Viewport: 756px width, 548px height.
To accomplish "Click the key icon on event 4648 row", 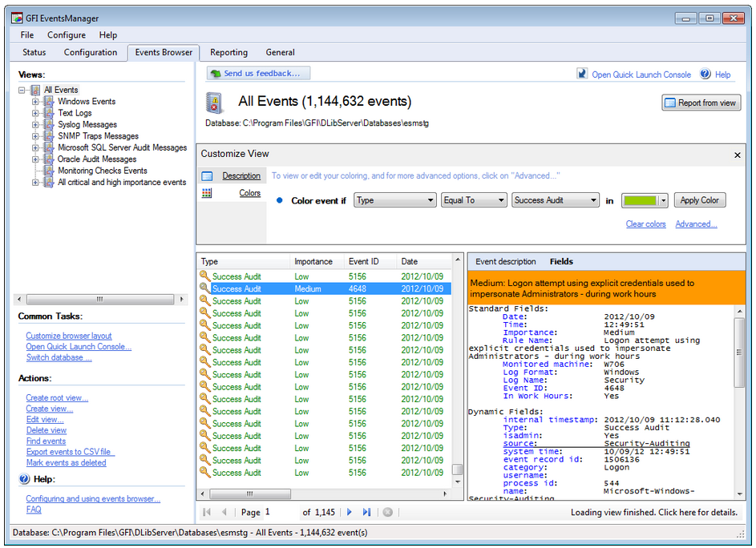I will [x=205, y=288].
